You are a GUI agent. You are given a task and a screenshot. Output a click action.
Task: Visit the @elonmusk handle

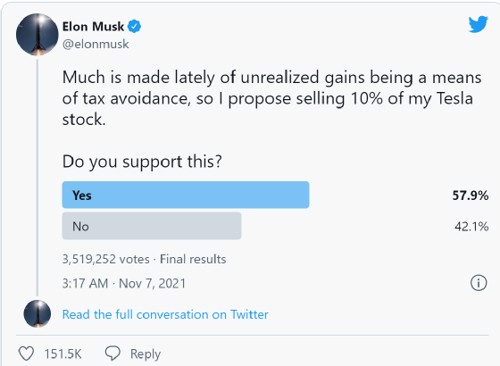coord(96,44)
